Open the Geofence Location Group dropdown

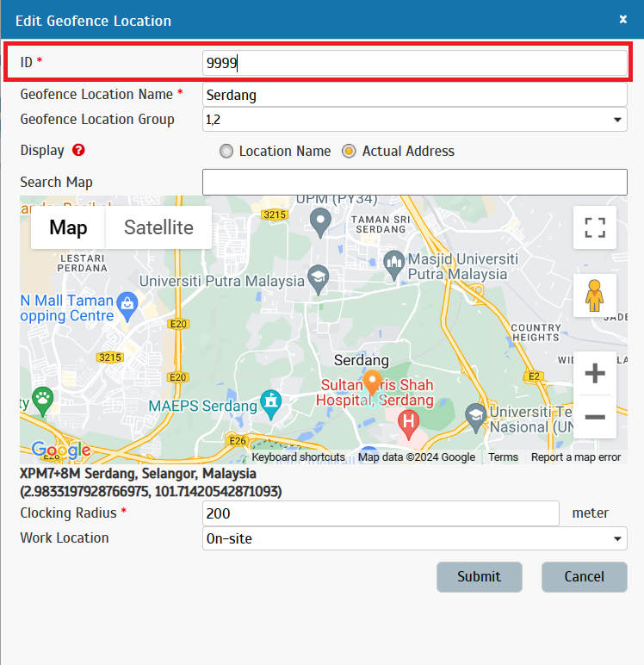[x=414, y=120]
